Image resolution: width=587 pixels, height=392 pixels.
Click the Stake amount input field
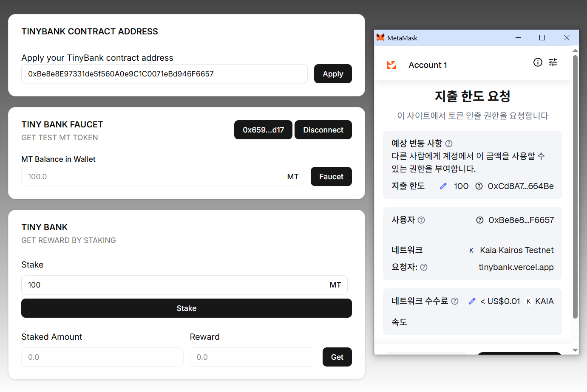pyautogui.click(x=184, y=285)
